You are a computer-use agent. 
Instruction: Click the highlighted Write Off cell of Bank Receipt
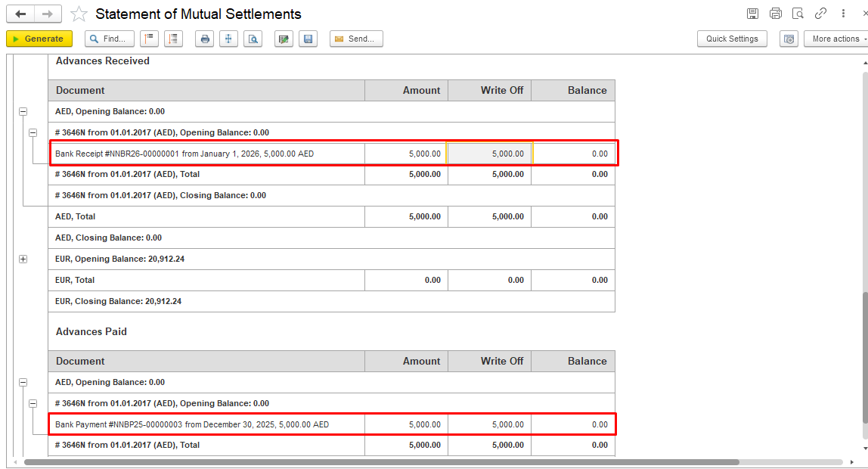(489, 154)
